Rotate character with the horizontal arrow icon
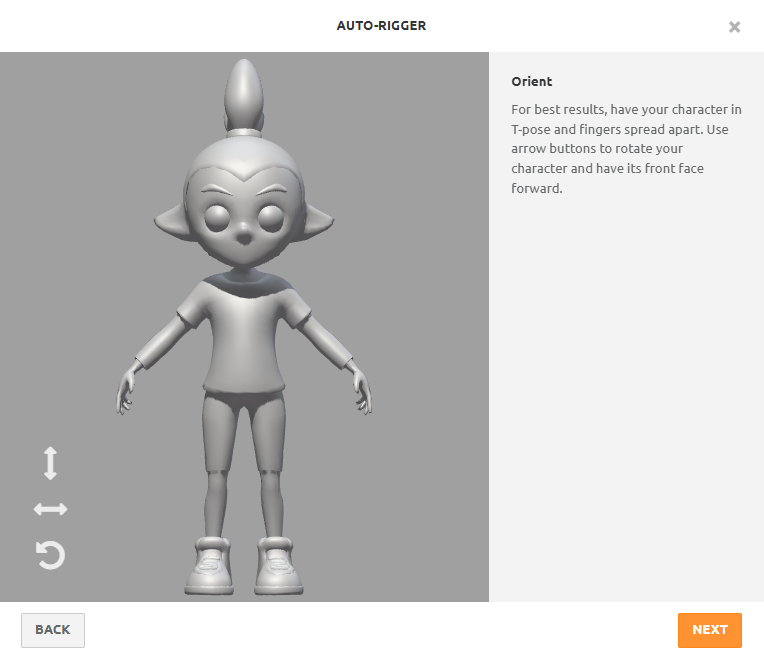764x658 pixels. tap(51, 509)
